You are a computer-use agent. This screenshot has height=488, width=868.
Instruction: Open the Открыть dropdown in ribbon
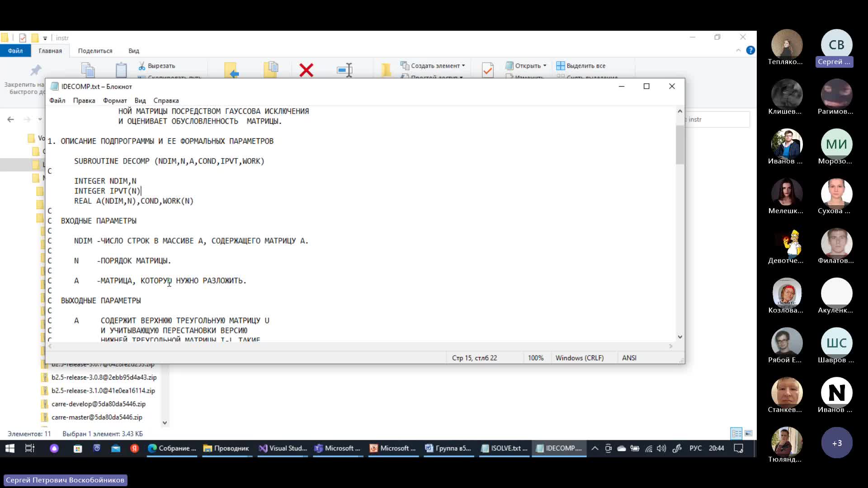click(526, 66)
